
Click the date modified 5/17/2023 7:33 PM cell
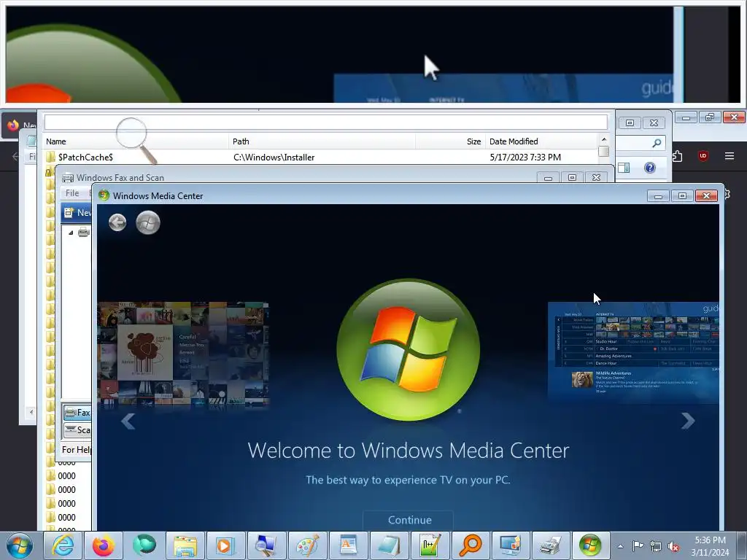tap(525, 157)
